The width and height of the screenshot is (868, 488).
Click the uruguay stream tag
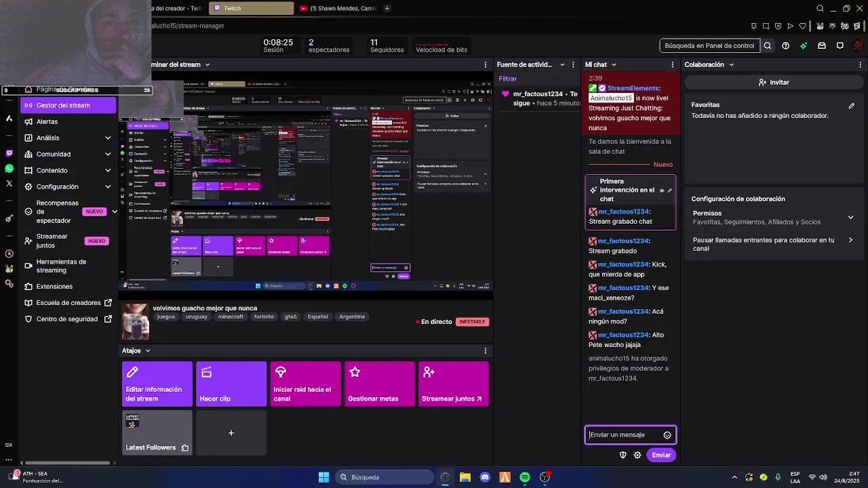click(x=196, y=317)
